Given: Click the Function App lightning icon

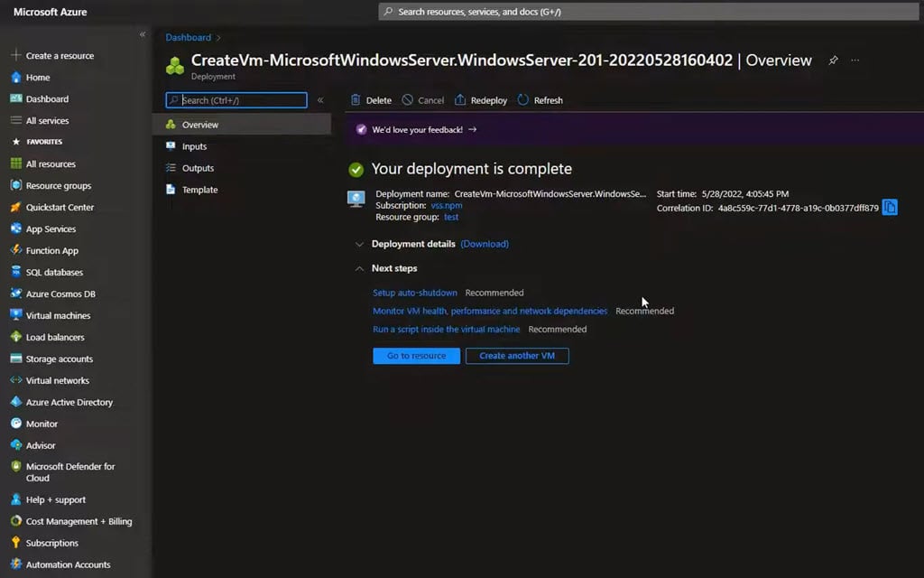Looking at the screenshot, I should [16, 250].
